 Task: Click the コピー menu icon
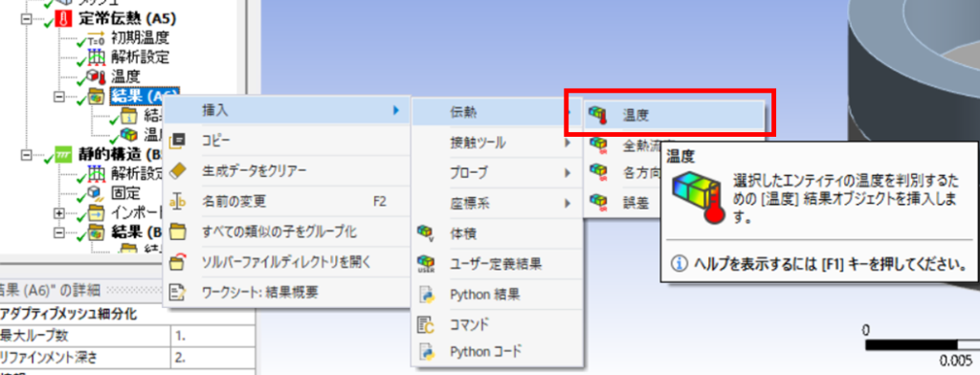(x=178, y=140)
